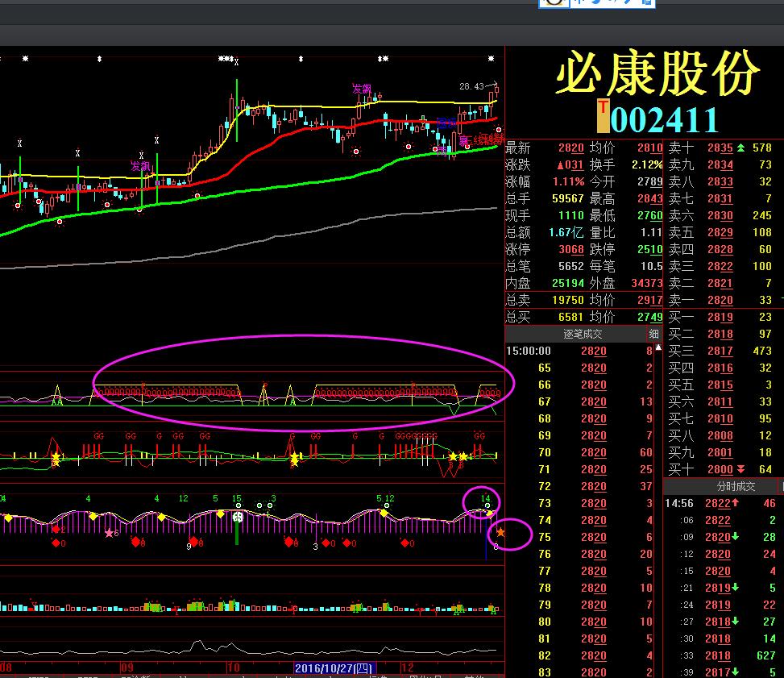Click the T marker beside stock code 002411
The width and height of the screenshot is (784, 678).
click(603, 115)
